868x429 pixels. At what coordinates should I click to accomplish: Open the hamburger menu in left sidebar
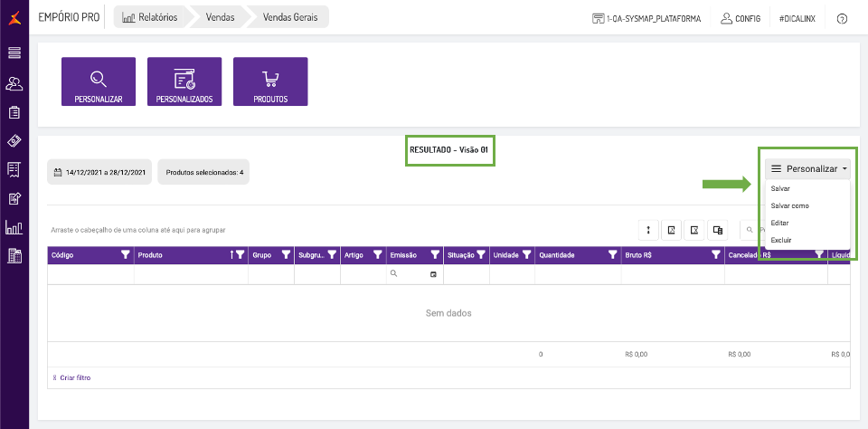(x=14, y=54)
